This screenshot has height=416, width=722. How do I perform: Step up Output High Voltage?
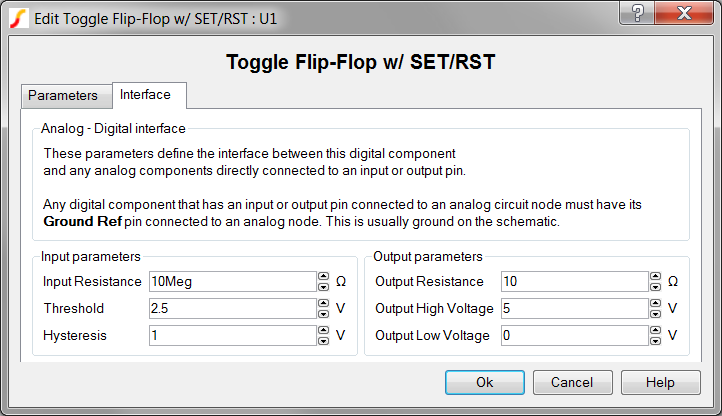click(655, 304)
